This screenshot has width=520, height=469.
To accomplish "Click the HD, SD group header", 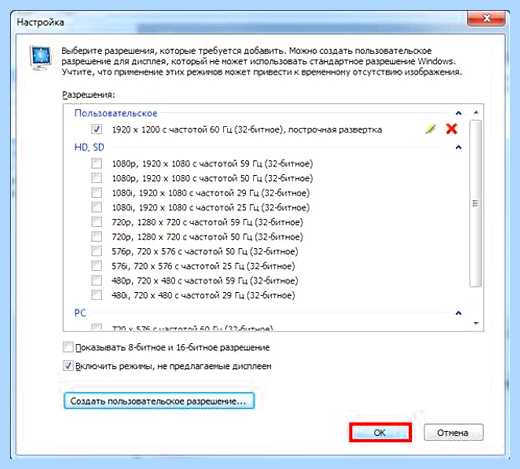I will [x=89, y=147].
